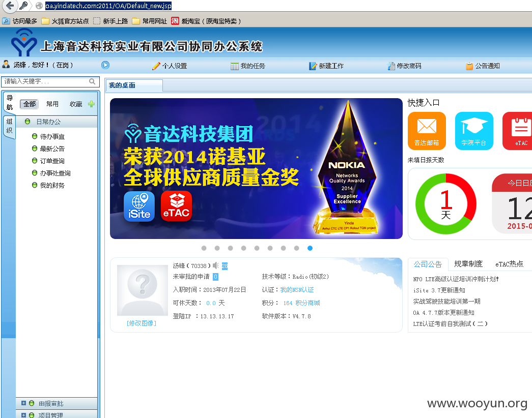Switch to the 公司公告 tab
Screen dimensions: 532x418
click(428, 264)
